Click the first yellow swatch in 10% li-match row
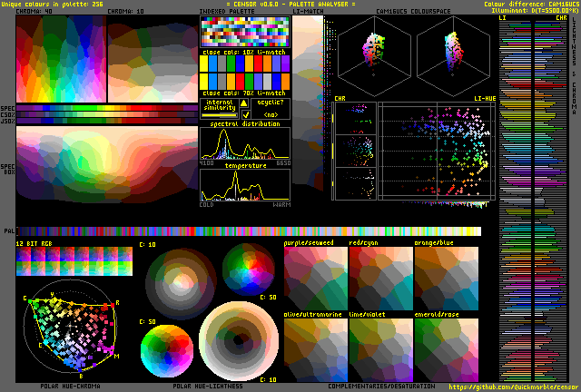This screenshot has width=581, height=392. click(203, 64)
